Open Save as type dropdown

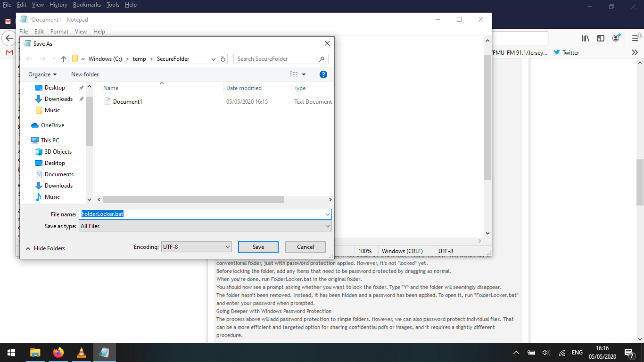pos(205,226)
